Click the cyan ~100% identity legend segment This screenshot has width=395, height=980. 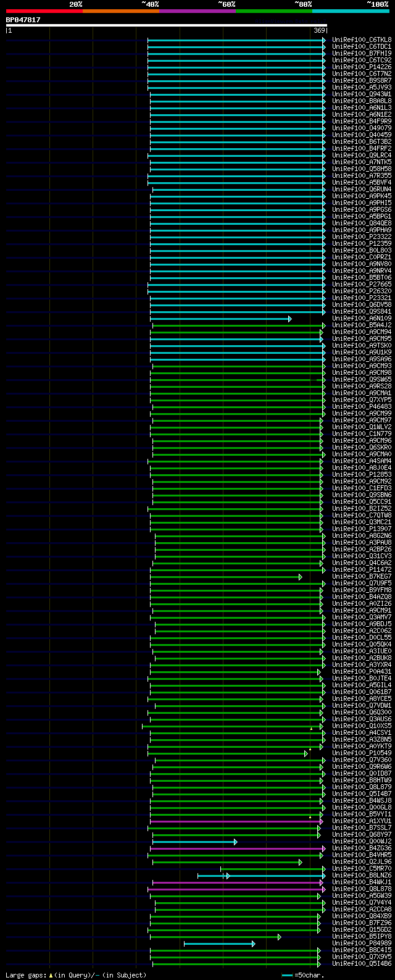coord(351,11)
